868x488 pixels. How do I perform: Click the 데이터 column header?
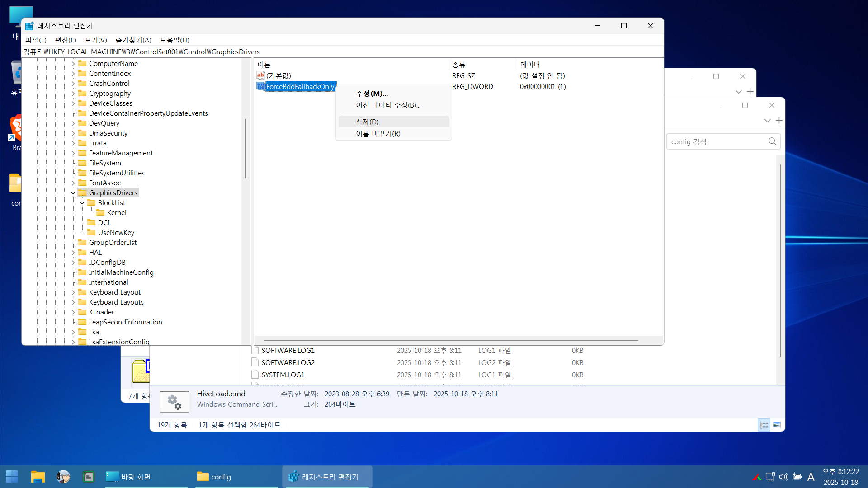click(x=530, y=65)
